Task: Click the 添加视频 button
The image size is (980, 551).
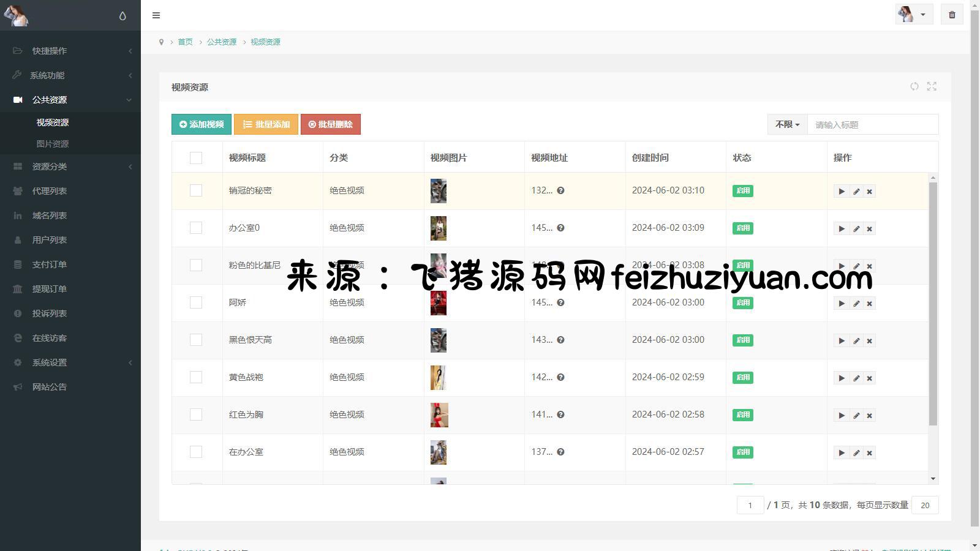Action: pos(202,124)
